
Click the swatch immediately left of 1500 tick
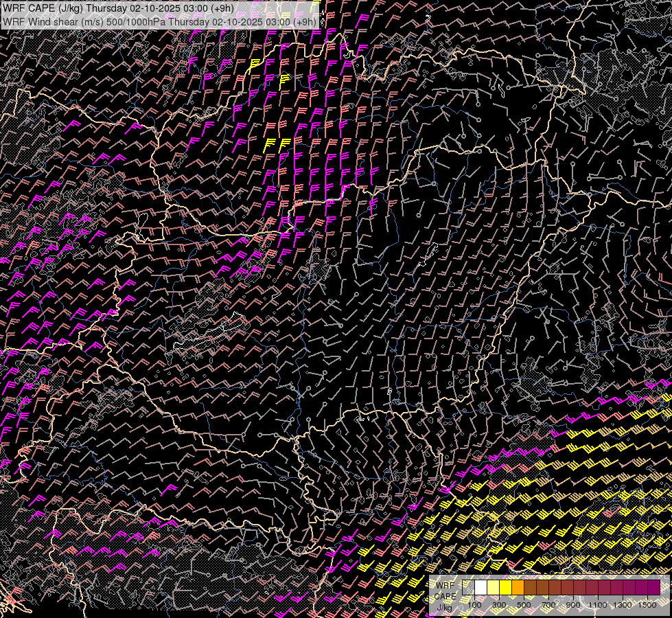pyautogui.click(x=641, y=588)
